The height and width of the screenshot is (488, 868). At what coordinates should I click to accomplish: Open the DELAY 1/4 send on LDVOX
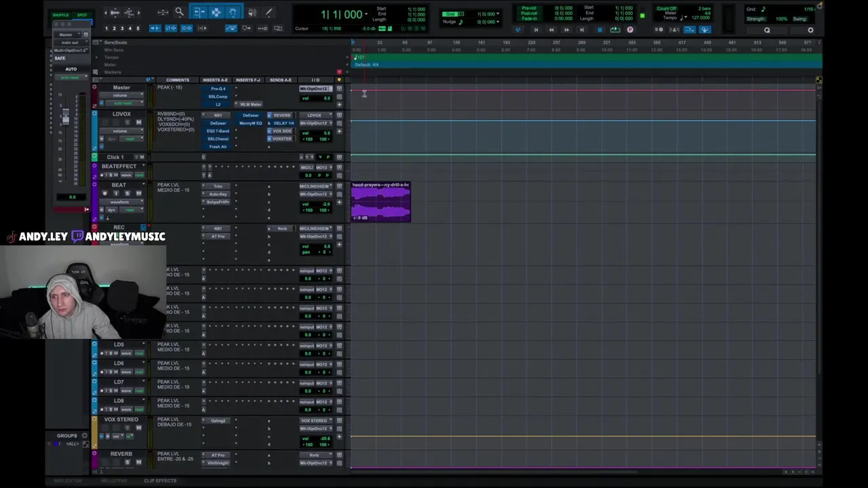[281, 123]
